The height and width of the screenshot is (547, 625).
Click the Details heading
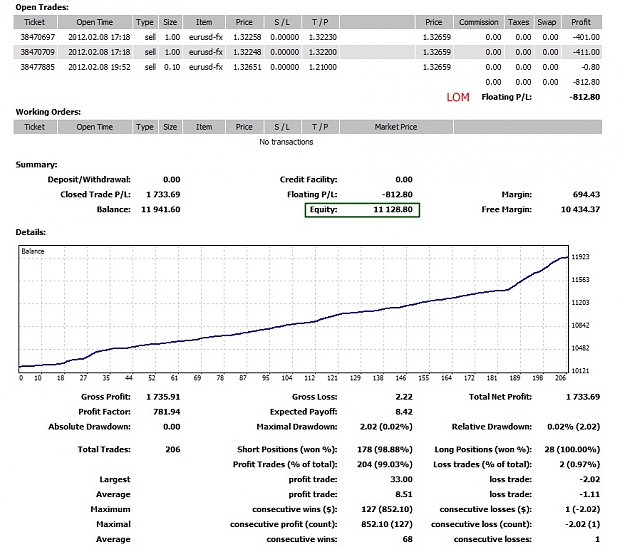tap(31, 232)
